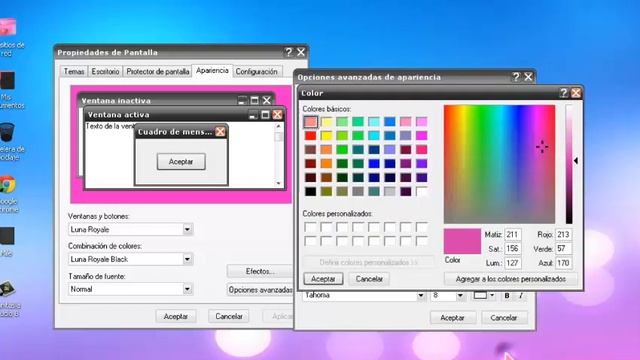Open the Protector de pantalla tab
640x360 pixels.
[158, 71]
